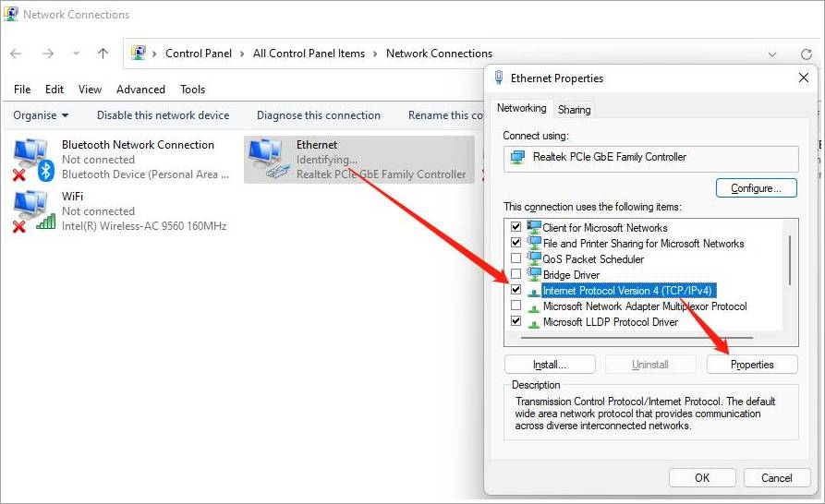Click the File and Printer Sharing icon
The image size is (825, 504).
pos(533,243)
